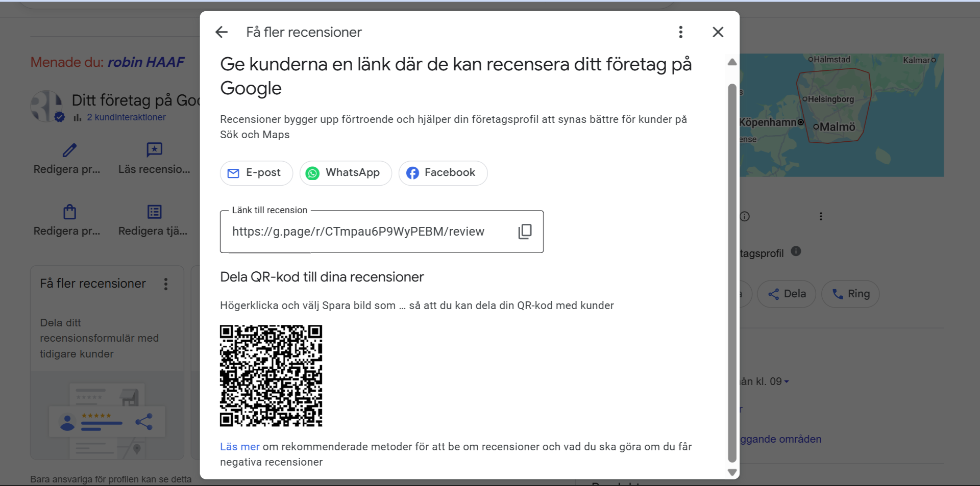Share review link via E-post
The image size is (980, 486).
[256, 173]
